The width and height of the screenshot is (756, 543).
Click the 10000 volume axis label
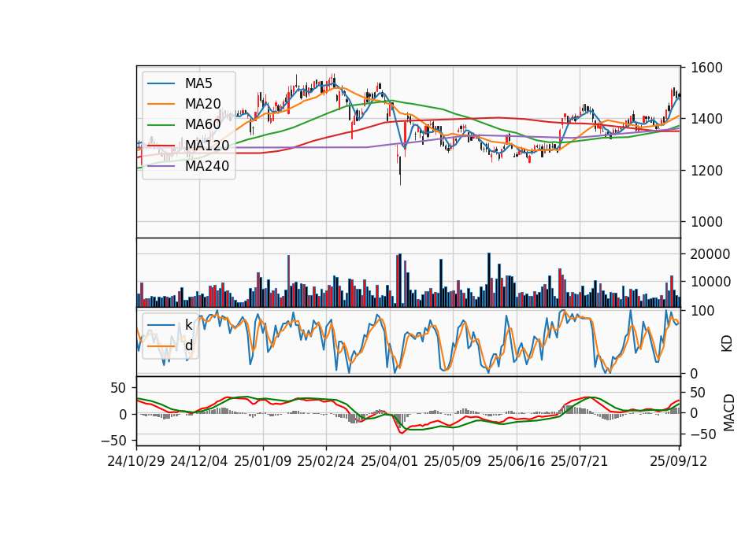[710, 282]
